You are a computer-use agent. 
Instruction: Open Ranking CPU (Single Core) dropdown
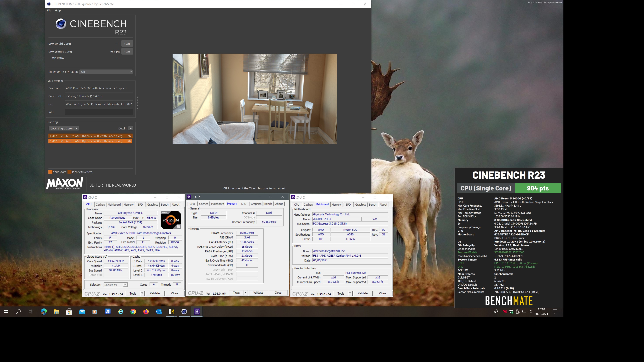click(x=64, y=128)
